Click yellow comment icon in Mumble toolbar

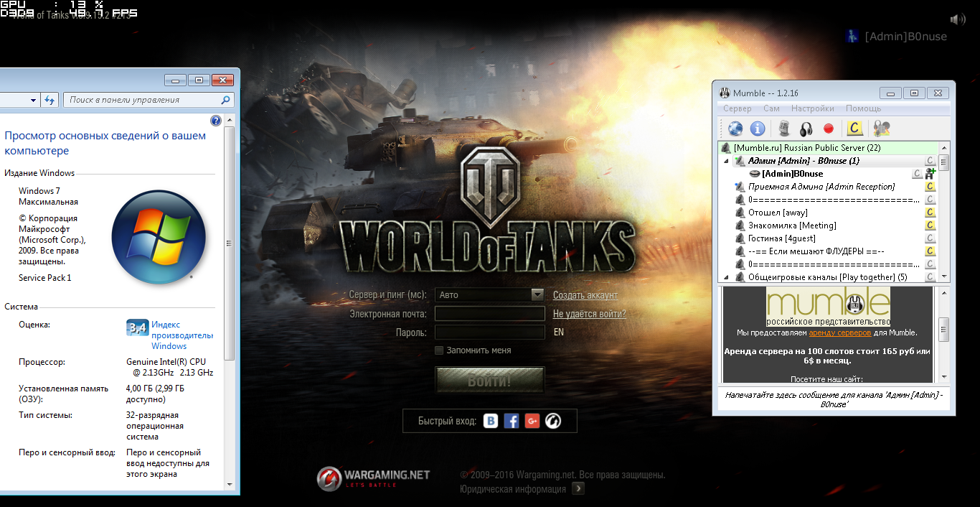click(854, 129)
